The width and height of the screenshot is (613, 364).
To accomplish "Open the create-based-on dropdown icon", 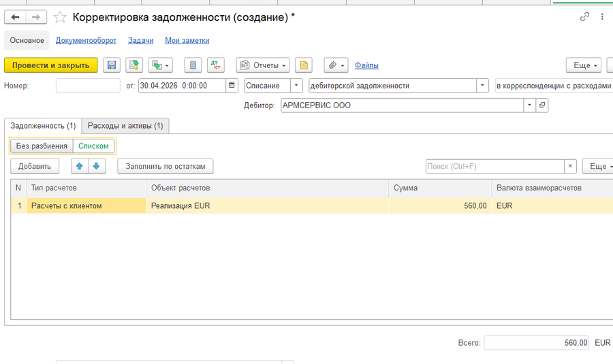I will [160, 65].
